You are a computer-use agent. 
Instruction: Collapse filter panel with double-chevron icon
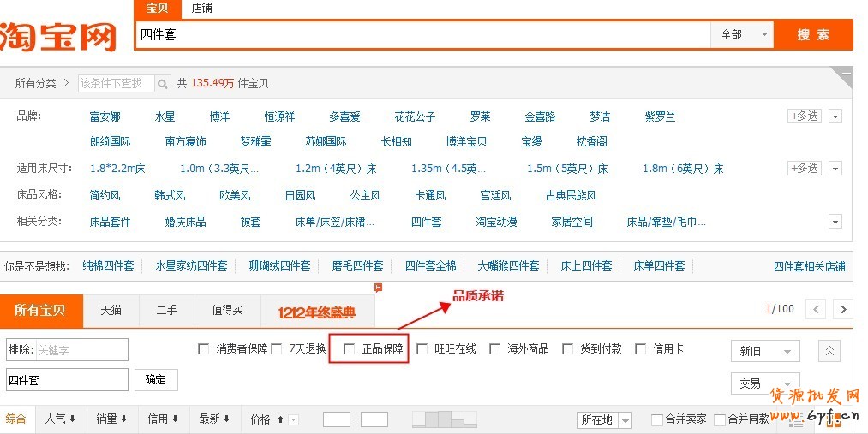coord(829,350)
